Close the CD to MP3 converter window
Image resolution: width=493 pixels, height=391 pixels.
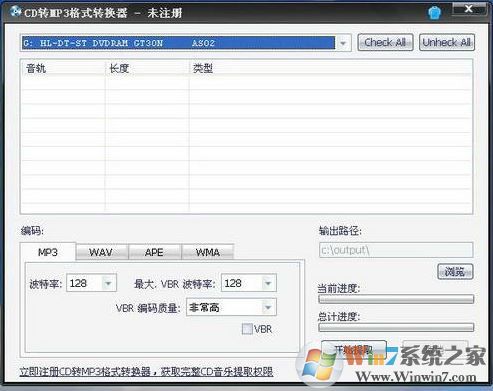[x=469, y=9]
